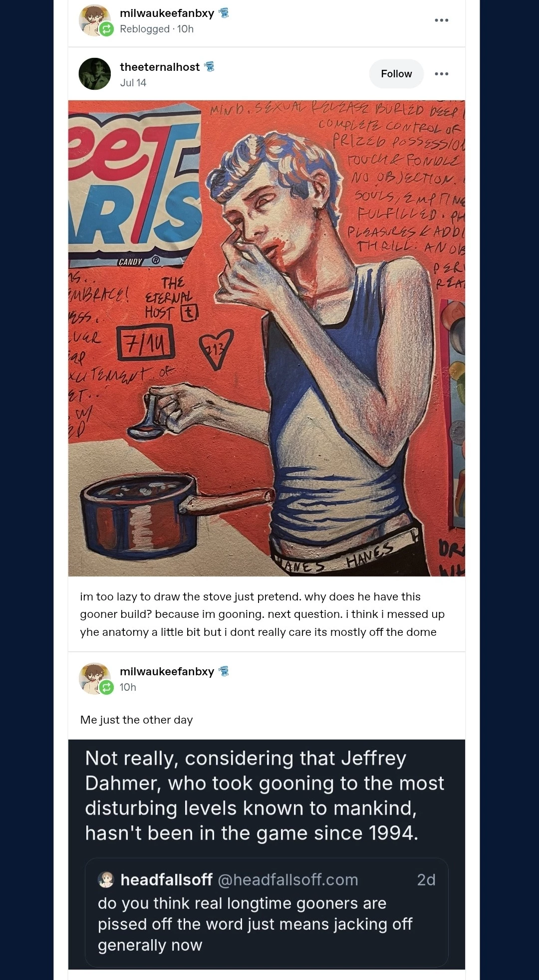Click the 10h timestamp on reply
Screen dimensions: 539x980
click(128, 687)
